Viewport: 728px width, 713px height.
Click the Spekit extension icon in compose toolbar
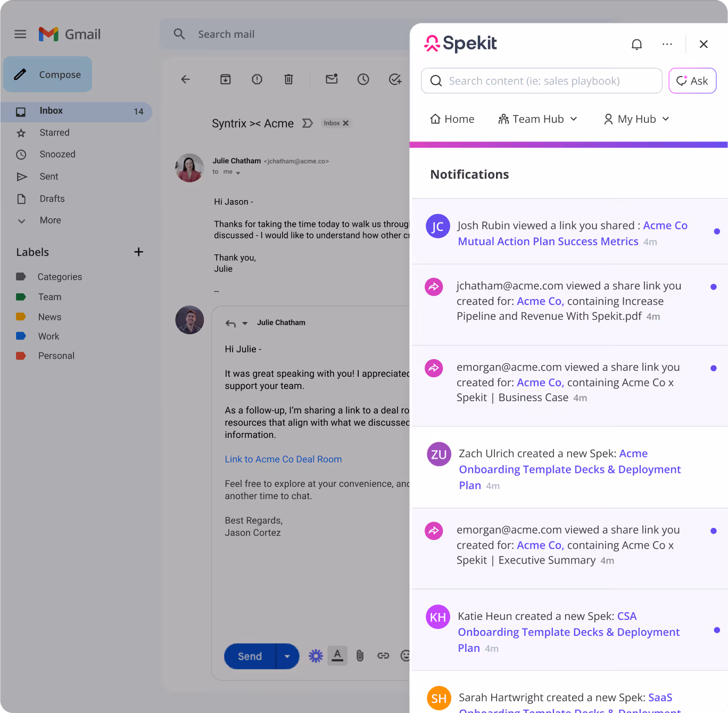[x=316, y=656]
